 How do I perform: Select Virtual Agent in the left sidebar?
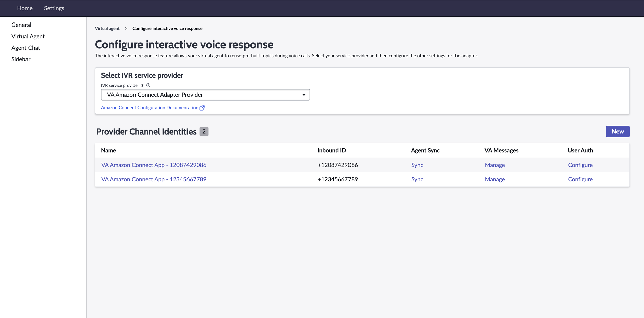click(28, 36)
